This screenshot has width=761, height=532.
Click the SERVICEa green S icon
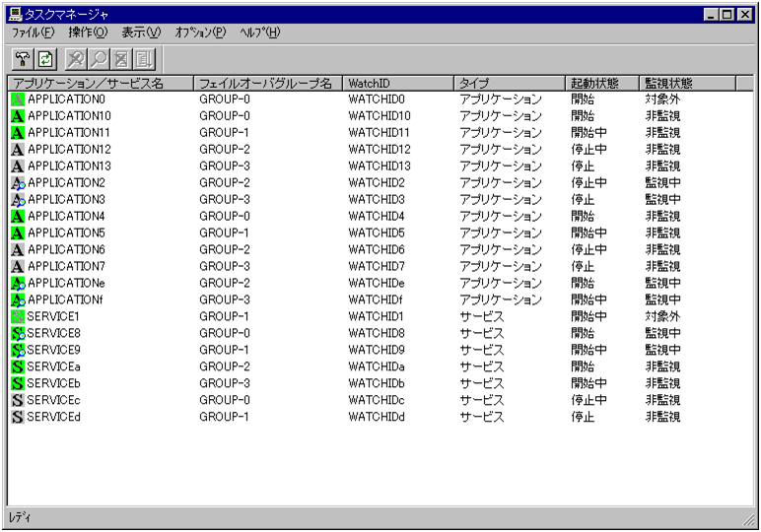17,366
